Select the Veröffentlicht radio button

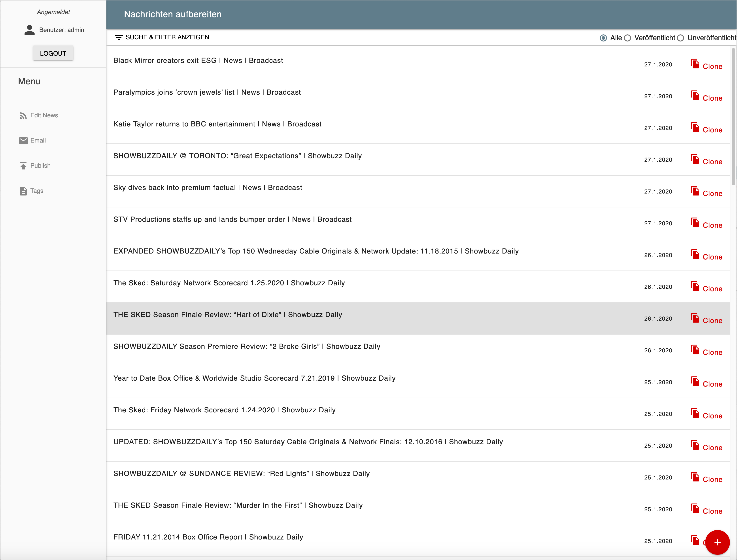627,38
